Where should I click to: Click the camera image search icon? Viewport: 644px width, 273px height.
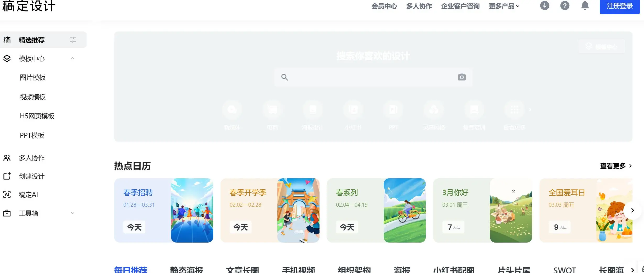pyautogui.click(x=461, y=77)
